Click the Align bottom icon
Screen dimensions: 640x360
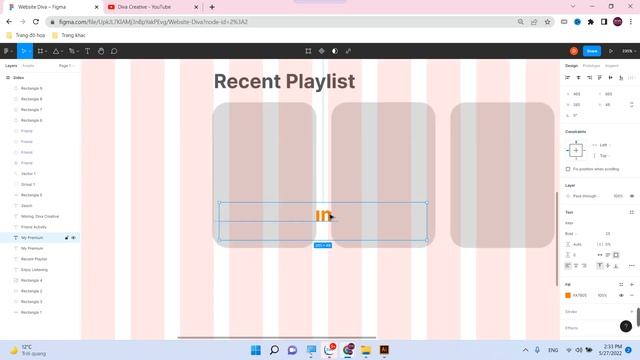pos(621,78)
